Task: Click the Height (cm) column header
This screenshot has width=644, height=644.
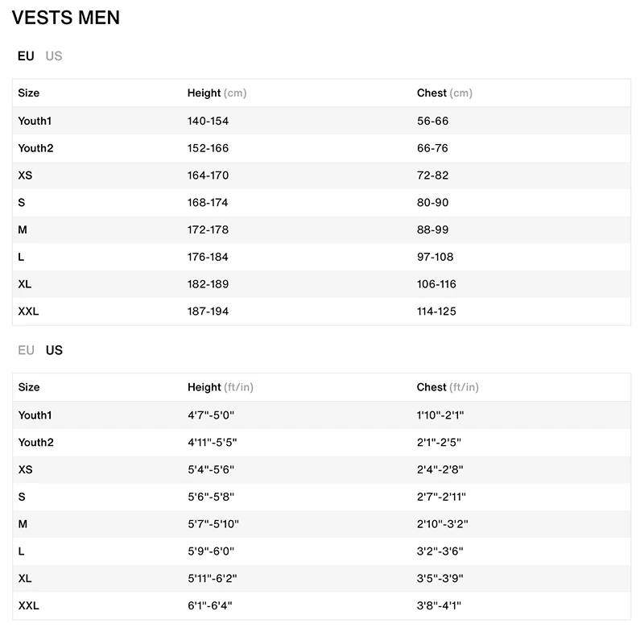Action: [x=217, y=93]
